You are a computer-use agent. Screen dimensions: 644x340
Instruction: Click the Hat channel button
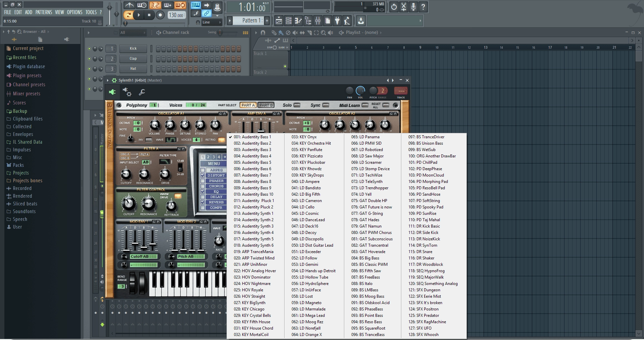point(133,69)
